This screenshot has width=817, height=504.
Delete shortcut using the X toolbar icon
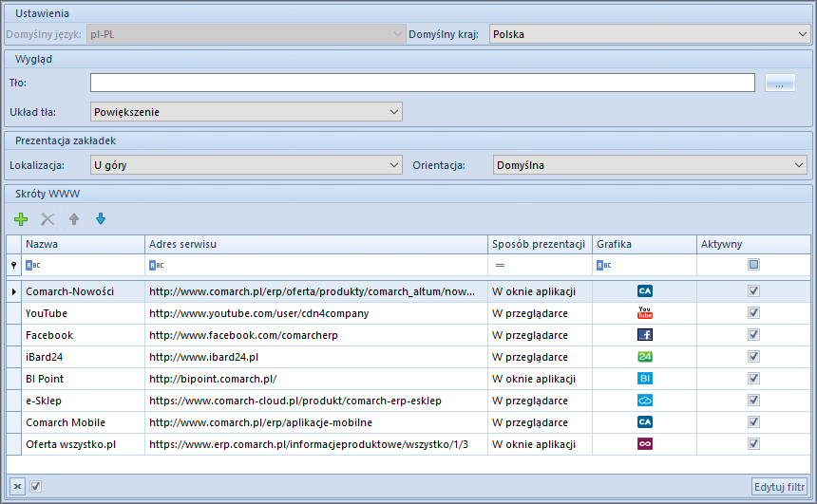pyautogui.click(x=47, y=219)
